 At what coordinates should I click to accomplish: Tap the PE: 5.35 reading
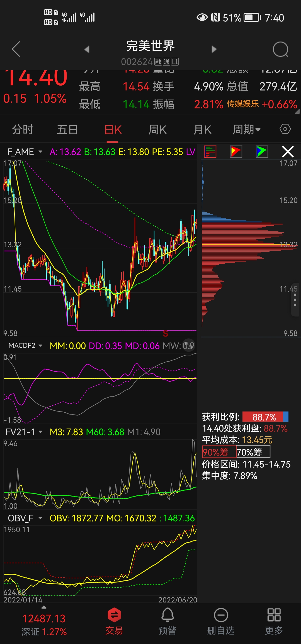tap(168, 152)
